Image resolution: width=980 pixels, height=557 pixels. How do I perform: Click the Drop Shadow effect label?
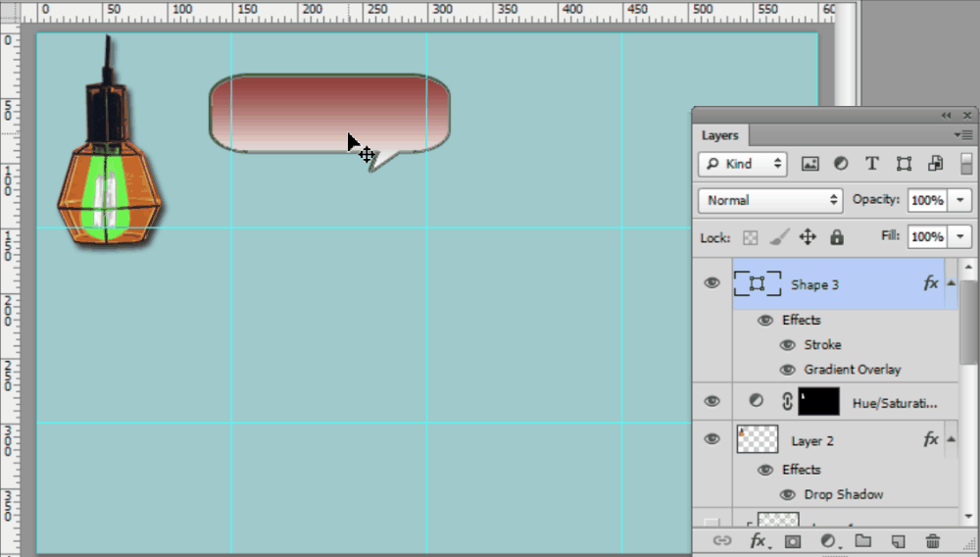coord(844,494)
